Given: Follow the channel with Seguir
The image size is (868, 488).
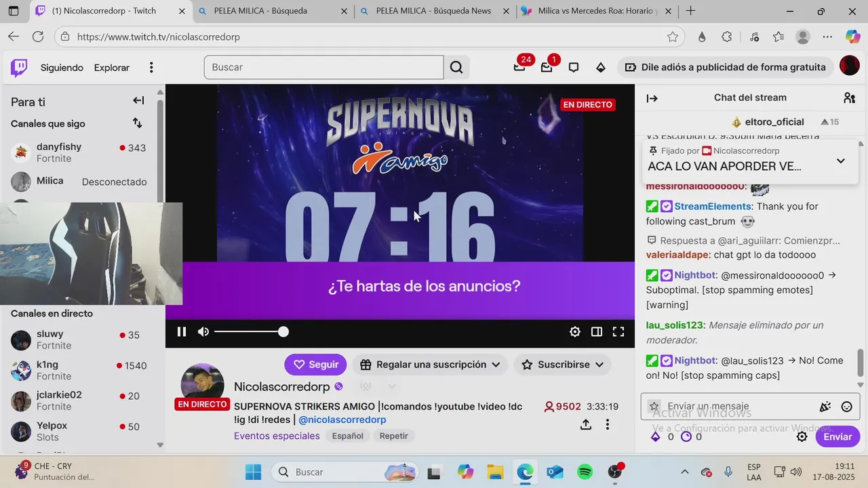Looking at the screenshot, I should 315,365.
